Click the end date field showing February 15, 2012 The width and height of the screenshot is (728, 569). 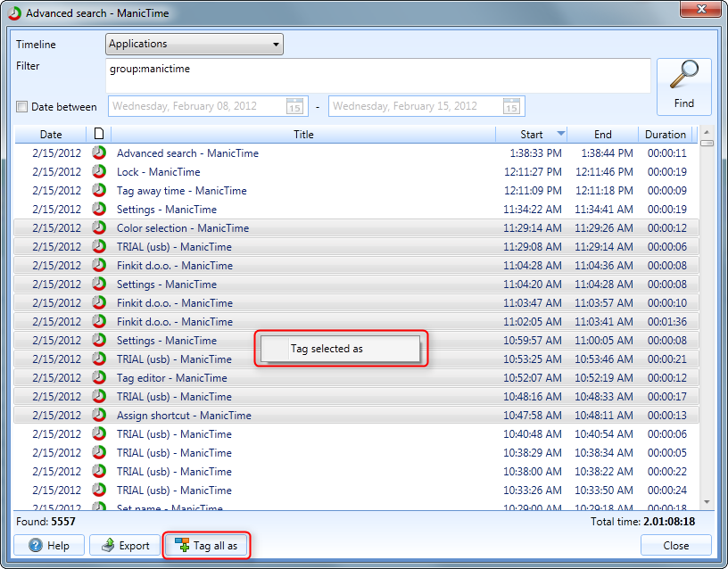[426, 106]
